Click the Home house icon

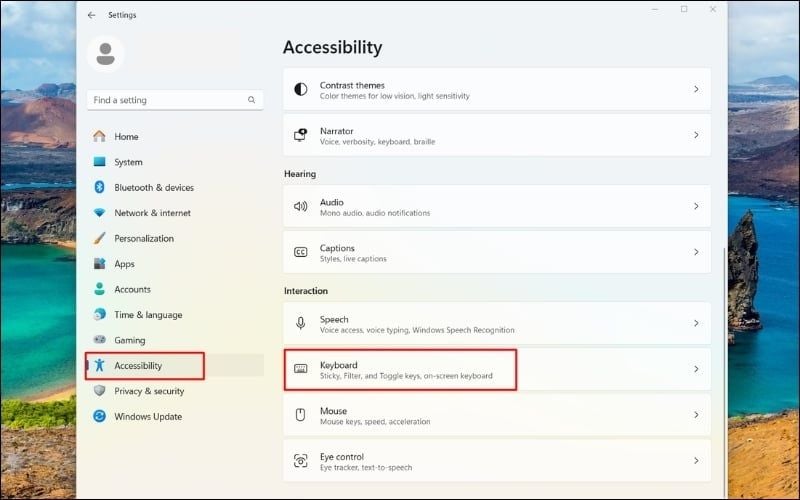tap(99, 136)
